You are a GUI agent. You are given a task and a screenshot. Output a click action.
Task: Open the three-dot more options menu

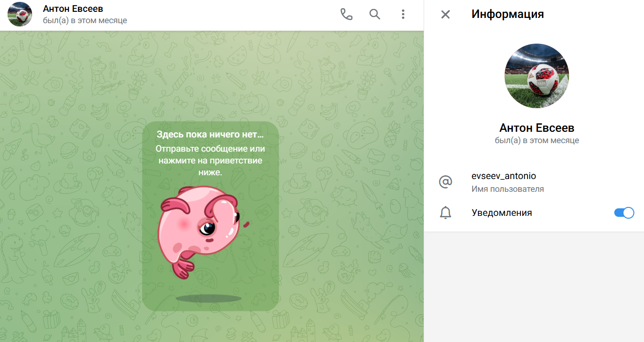(x=403, y=14)
